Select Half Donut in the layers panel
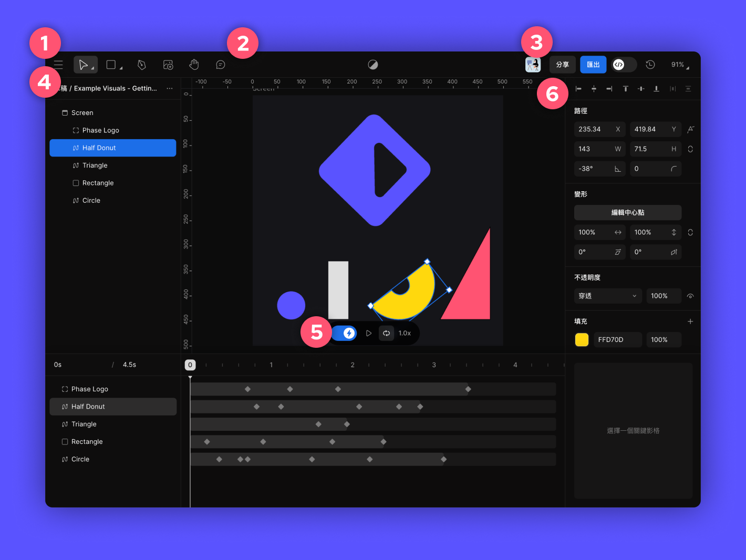The height and width of the screenshot is (560, 746). click(x=113, y=148)
